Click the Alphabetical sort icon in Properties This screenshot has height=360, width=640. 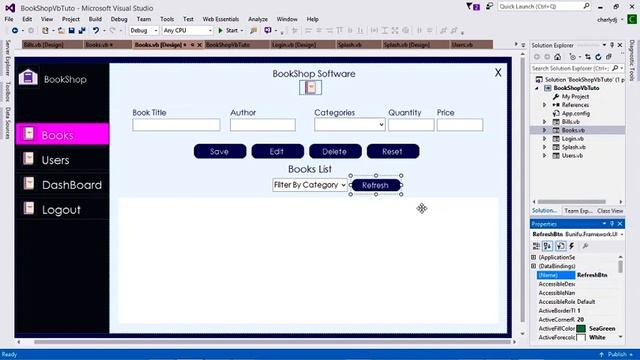pos(548,246)
